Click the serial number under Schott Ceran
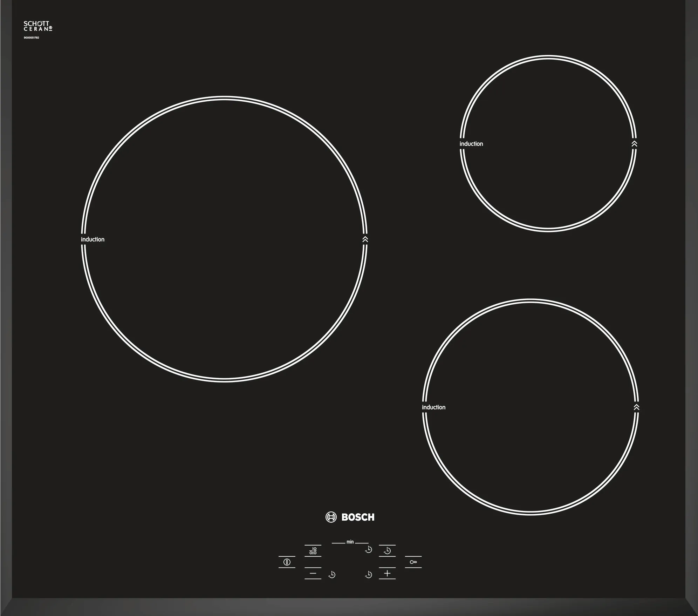 click(x=32, y=38)
